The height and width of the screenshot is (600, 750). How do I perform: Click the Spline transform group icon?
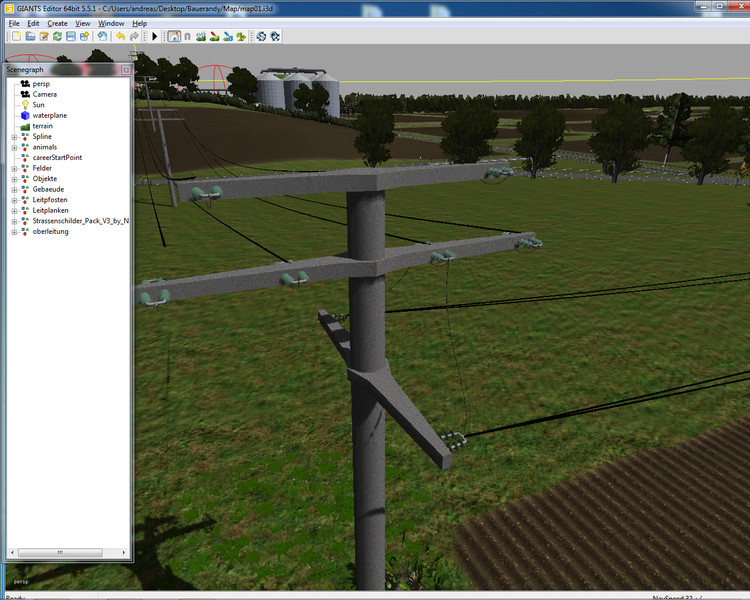[25, 136]
